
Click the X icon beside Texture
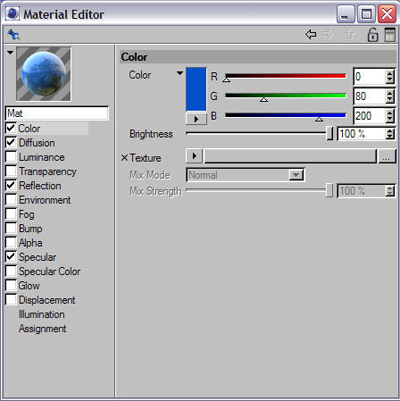pyautogui.click(x=124, y=158)
